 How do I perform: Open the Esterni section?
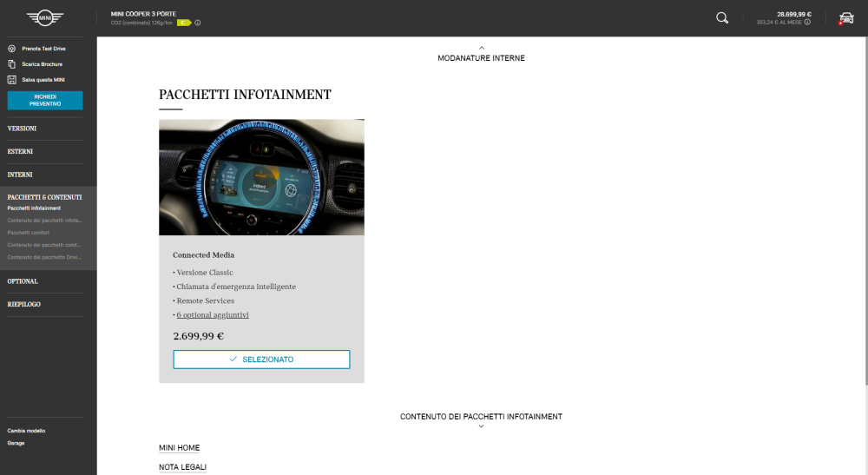tap(20, 152)
